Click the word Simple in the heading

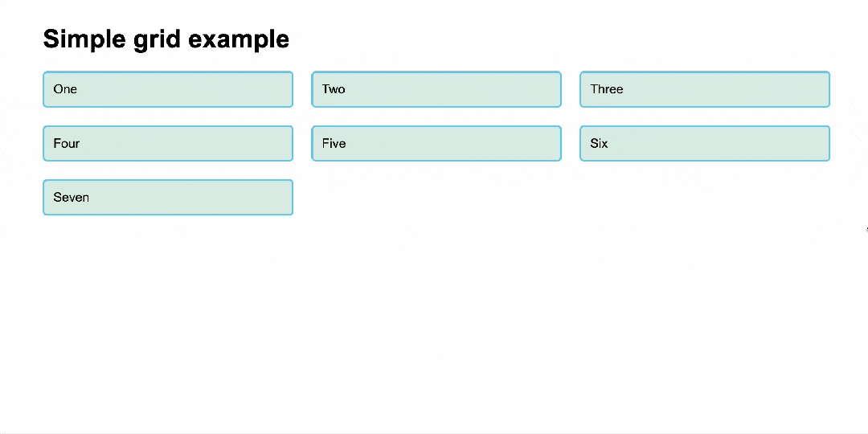[x=84, y=40]
